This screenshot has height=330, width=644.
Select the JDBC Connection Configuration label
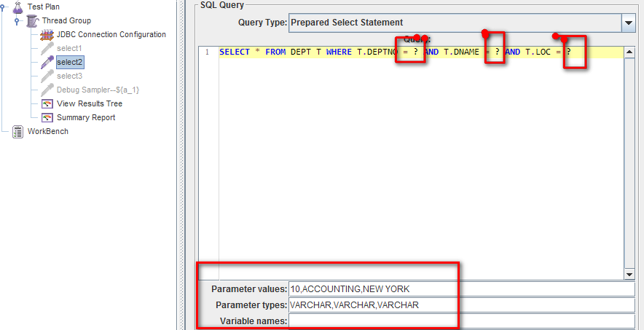tap(111, 34)
